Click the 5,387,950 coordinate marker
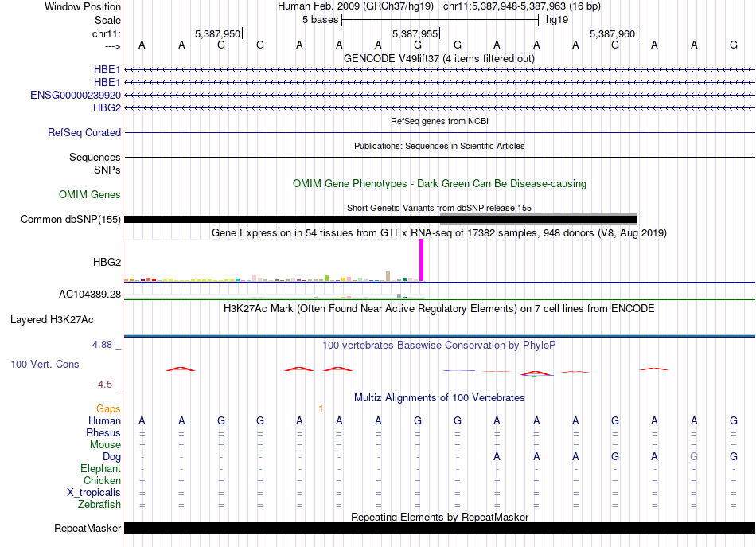Screen dimensions: 756x547 click(217, 33)
